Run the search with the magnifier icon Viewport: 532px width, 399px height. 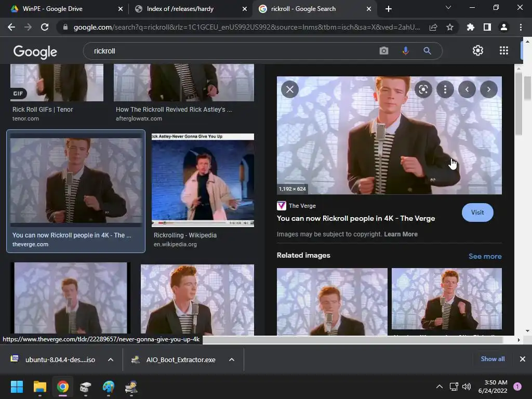click(x=427, y=51)
